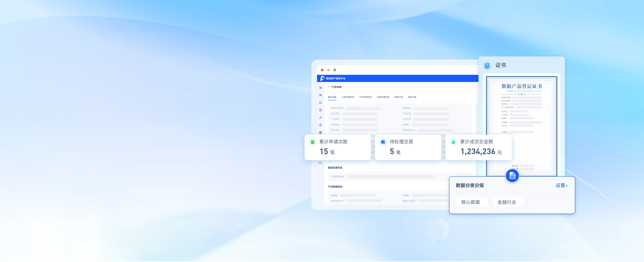This screenshot has width=644, height=262.
Task: Open the line chart sidebar icon
Action: (320, 163)
